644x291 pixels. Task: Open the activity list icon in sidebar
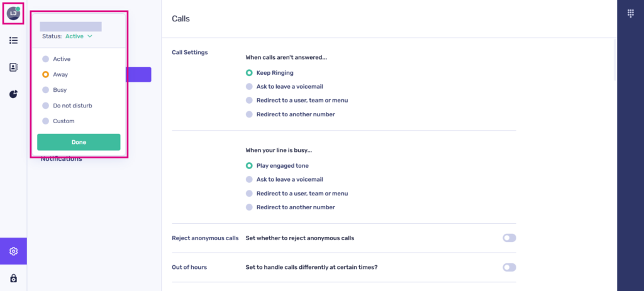13,41
